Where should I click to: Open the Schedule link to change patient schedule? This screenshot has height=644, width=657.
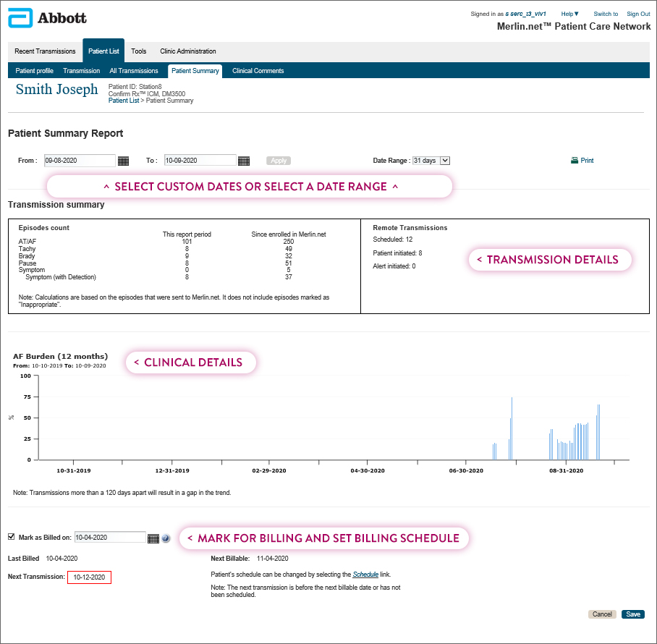(x=365, y=574)
